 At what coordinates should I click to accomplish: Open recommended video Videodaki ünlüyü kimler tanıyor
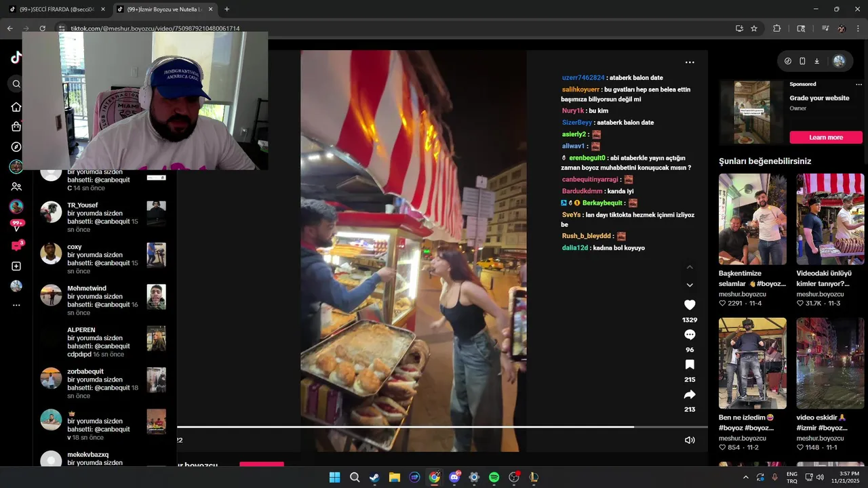tap(830, 219)
